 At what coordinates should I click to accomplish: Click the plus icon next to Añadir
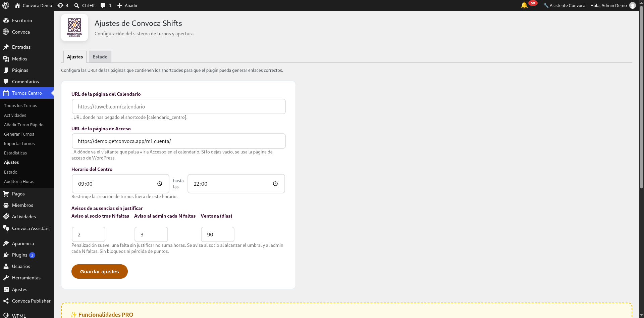[x=120, y=5]
